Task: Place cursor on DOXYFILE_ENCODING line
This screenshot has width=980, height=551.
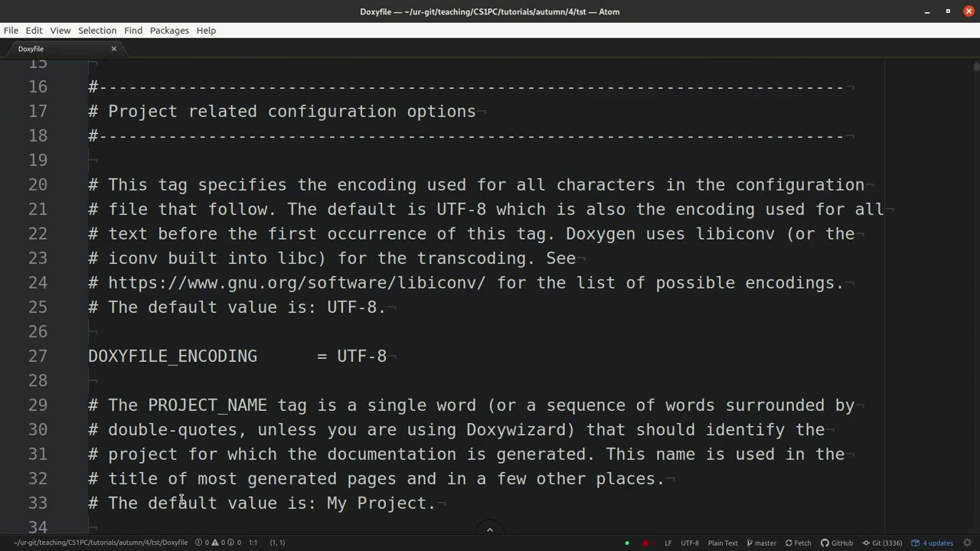Action: [237, 356]
